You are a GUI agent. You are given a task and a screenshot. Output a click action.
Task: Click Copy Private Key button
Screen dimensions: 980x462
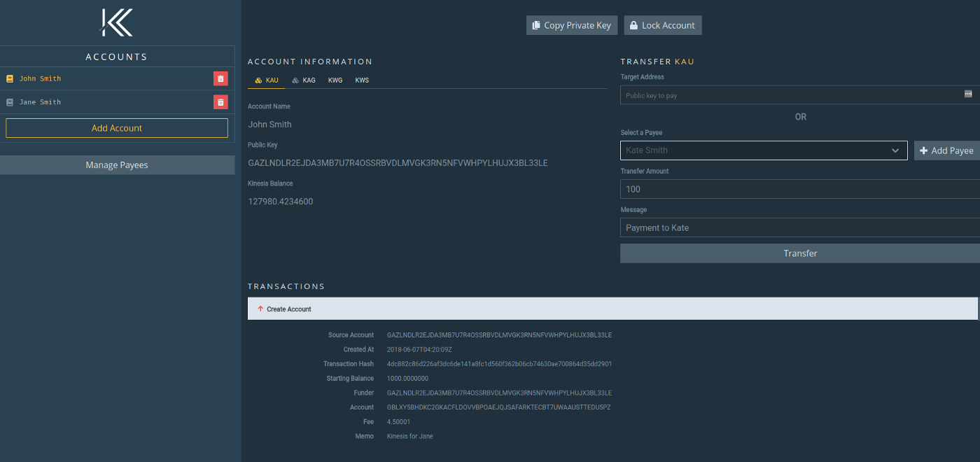(x=572, y=25)
